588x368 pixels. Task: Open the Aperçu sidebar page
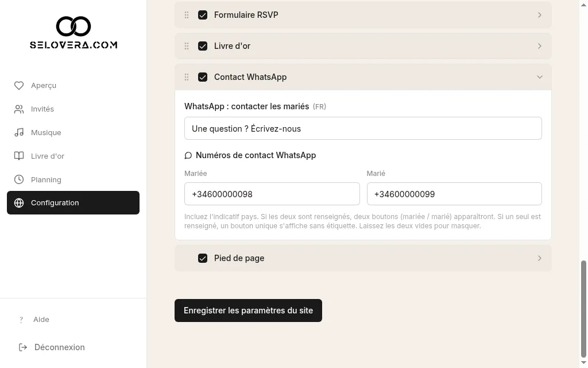[73, 86]
